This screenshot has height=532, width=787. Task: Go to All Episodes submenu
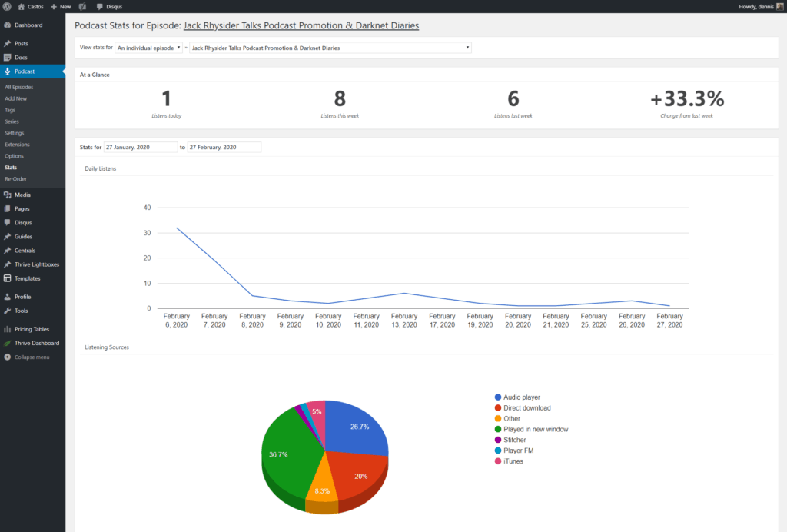click(19, 87)
